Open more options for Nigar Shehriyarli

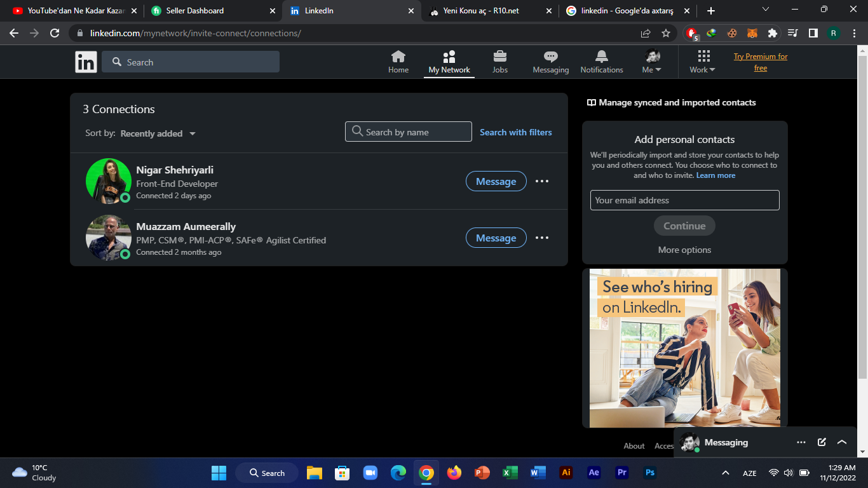(x=542, y=181)
